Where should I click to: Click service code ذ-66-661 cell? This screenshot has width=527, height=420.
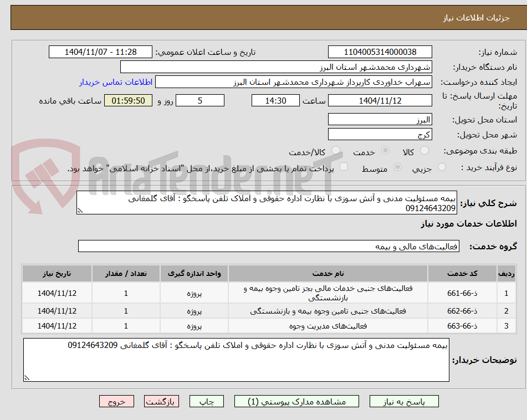(462, 293)
